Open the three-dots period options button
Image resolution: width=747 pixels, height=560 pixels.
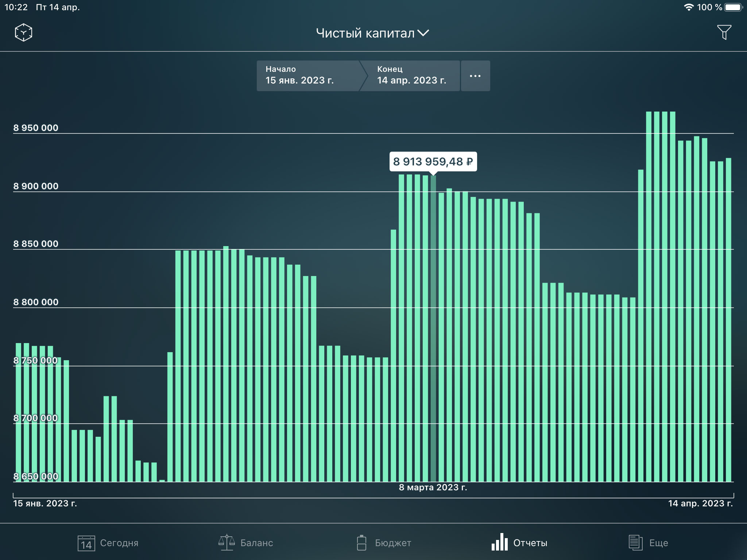click(475, 76)
